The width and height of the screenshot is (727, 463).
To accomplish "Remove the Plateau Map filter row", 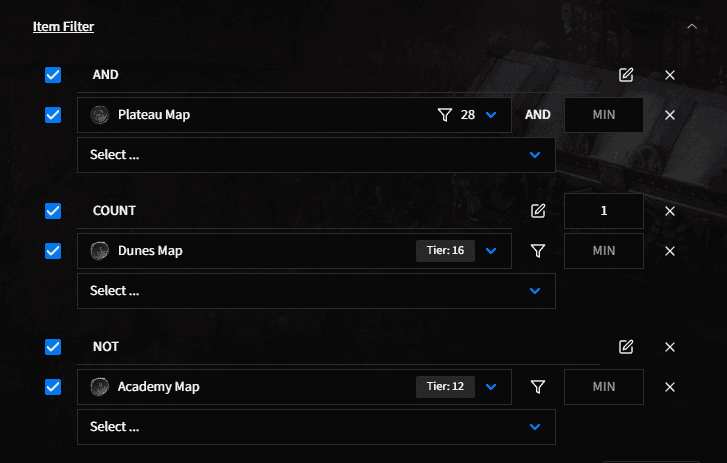I will click(670, 115).
